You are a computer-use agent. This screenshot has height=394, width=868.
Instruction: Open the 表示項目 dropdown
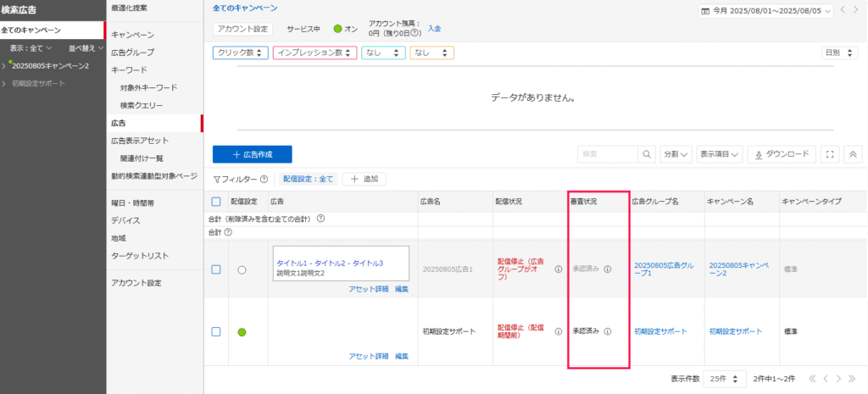720,154
